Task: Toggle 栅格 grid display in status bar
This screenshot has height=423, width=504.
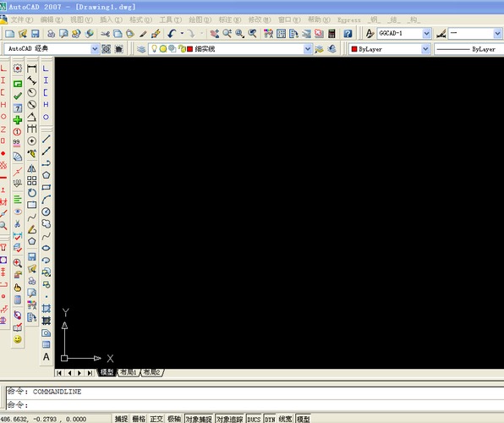Action: (139, 419)
